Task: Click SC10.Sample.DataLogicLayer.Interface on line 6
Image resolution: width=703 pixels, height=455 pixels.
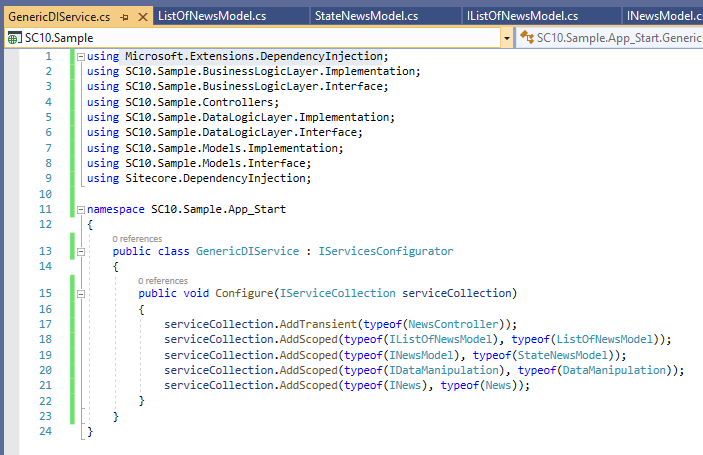Action: (241, 132)
